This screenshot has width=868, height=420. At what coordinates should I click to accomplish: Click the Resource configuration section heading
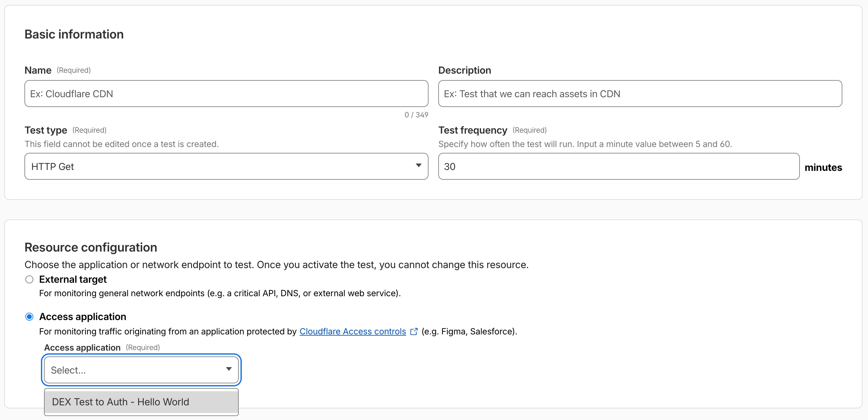tap(90, 247)
